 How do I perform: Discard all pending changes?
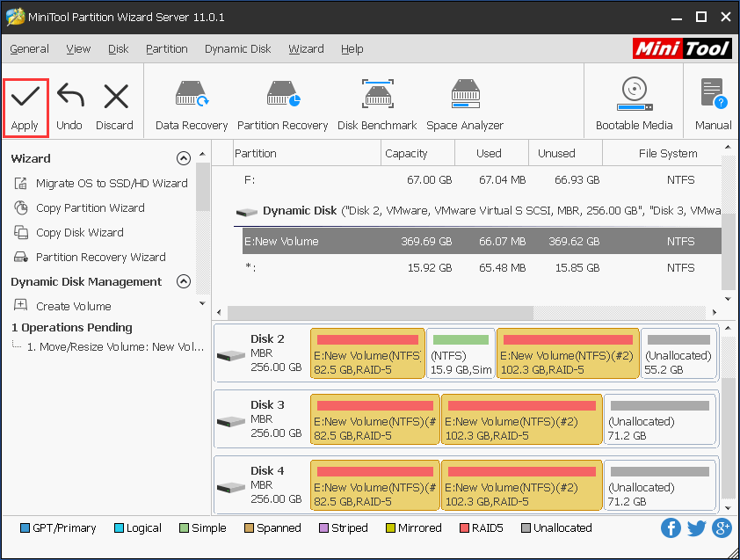click(x=114, y=101)
